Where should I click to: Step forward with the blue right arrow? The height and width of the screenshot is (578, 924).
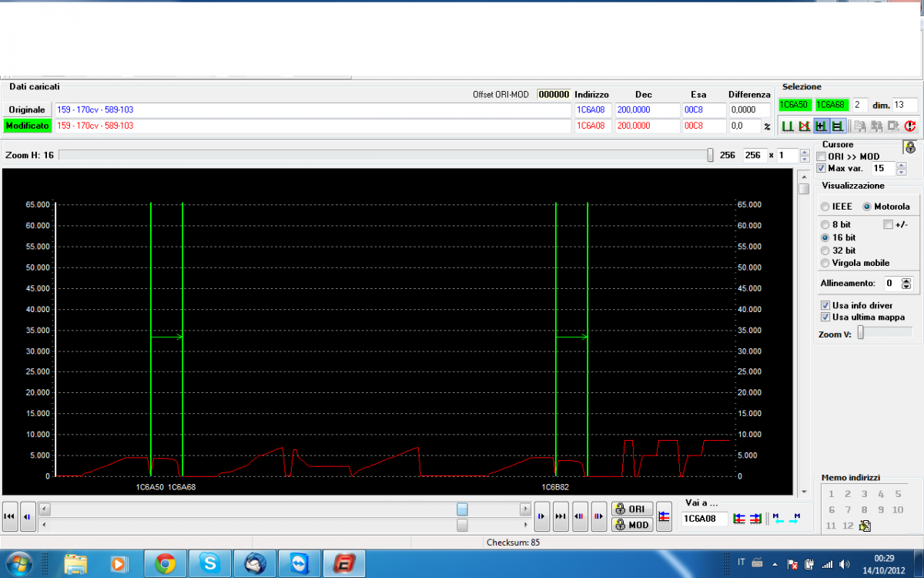point(542,516)
